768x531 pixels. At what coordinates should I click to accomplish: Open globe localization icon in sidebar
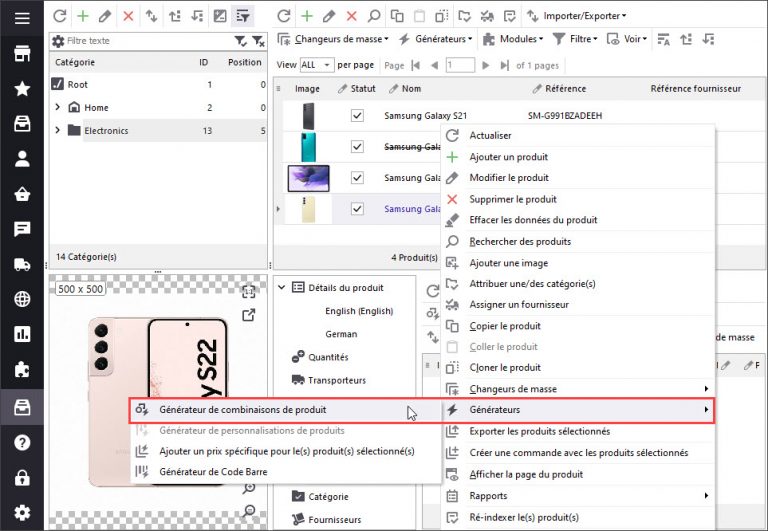22,299
